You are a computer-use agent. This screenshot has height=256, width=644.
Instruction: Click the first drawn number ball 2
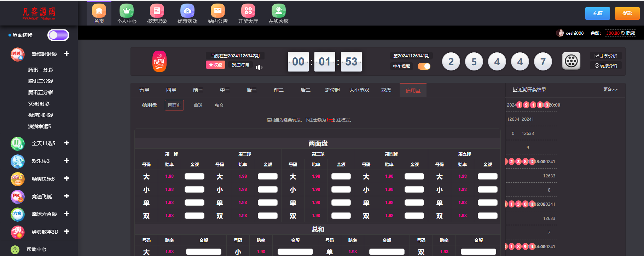(x=451, y=62)
